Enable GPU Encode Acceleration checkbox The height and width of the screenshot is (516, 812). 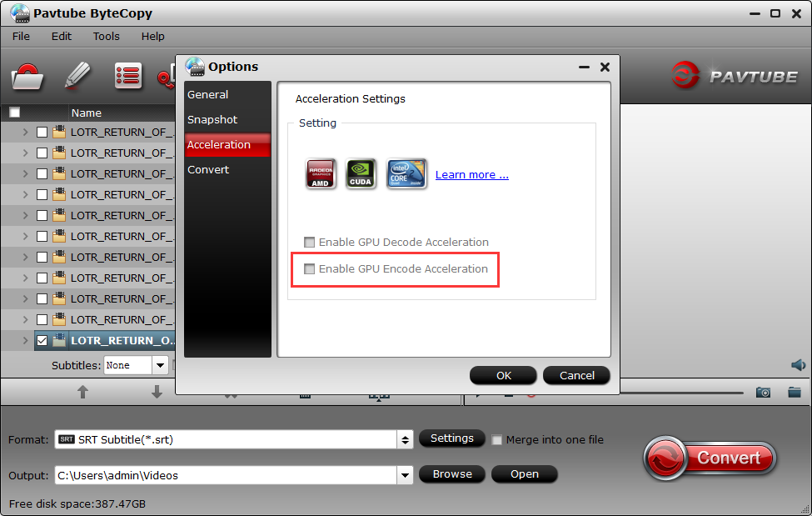(x=309, y=268)
